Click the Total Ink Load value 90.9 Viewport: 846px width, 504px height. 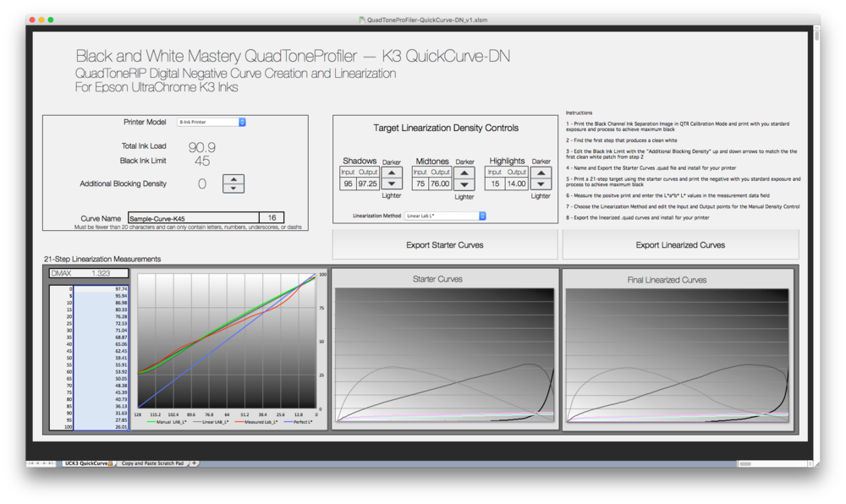202,147
